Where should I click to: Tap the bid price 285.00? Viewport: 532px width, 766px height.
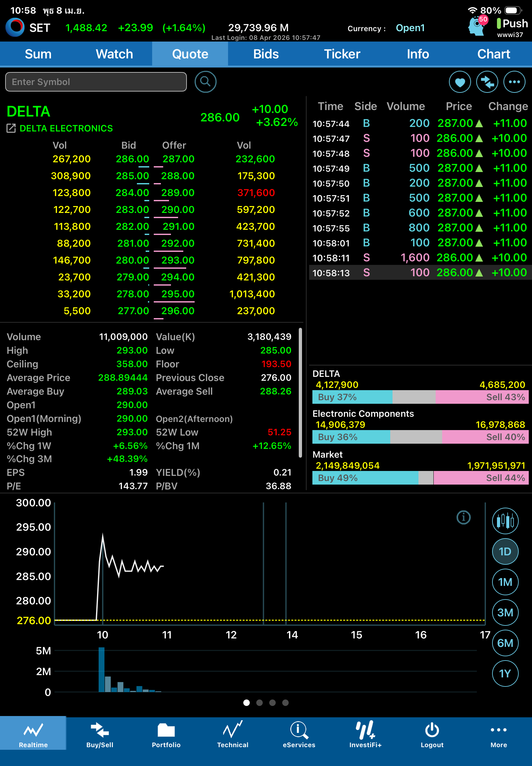click(132, 176)
